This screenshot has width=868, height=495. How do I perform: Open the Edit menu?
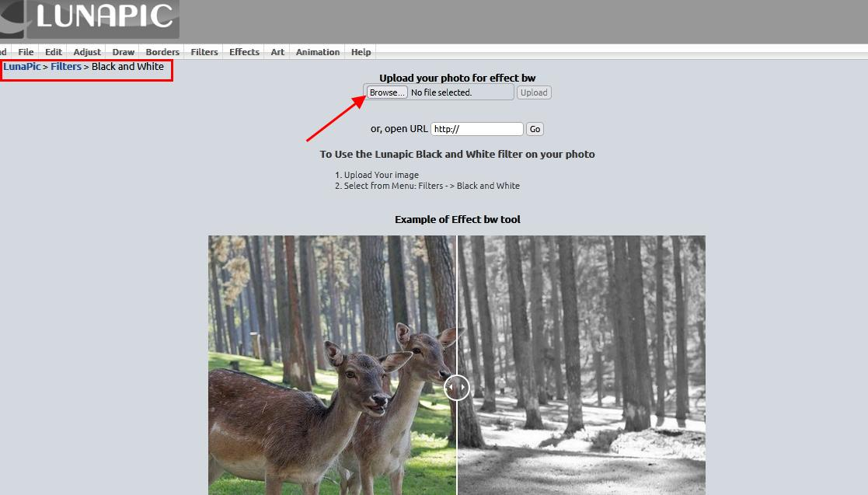(53, 52)
